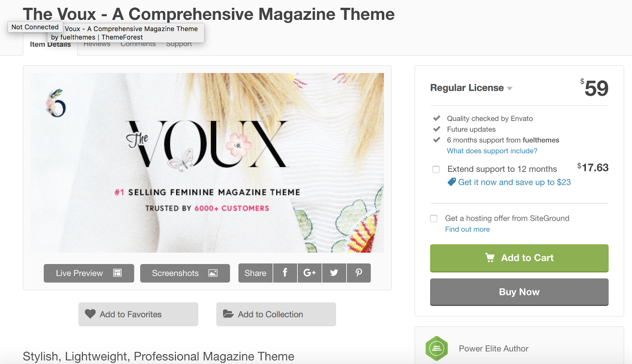Share the theme on Google Plus
Viewport: 632px width, 364px height.
[x=310, y=273]
